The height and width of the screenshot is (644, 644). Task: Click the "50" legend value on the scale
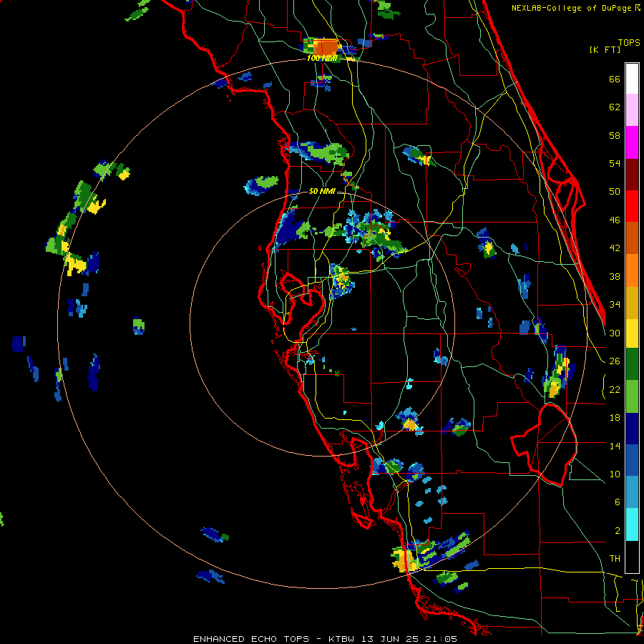pos(615,192)
